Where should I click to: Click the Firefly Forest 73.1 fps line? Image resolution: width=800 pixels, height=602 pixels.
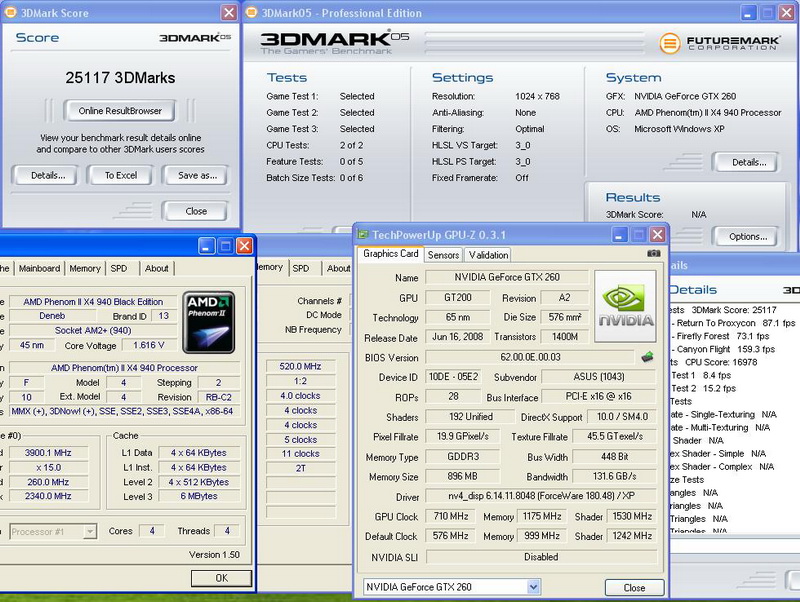722,336
